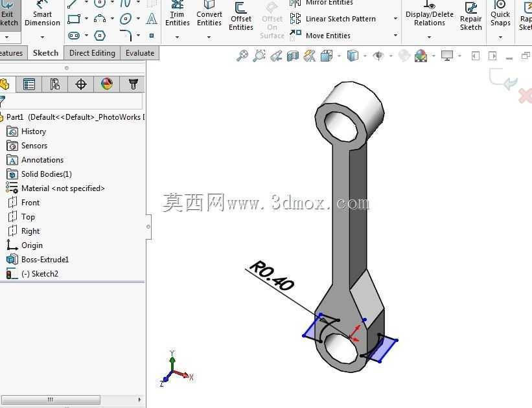532x408 pixels.
Task: Select the sketch Text tool
Action: click(152, 19)
